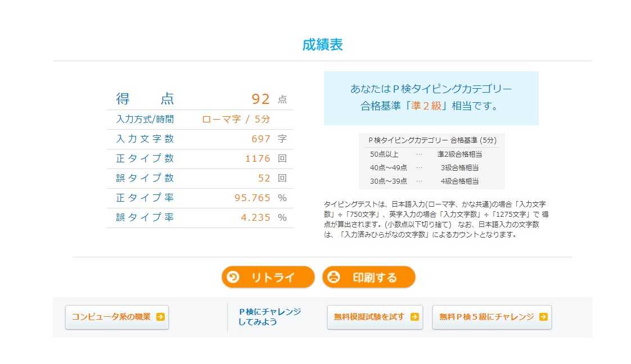Click the 正タイプ率 value 95.765

point(253,198)
